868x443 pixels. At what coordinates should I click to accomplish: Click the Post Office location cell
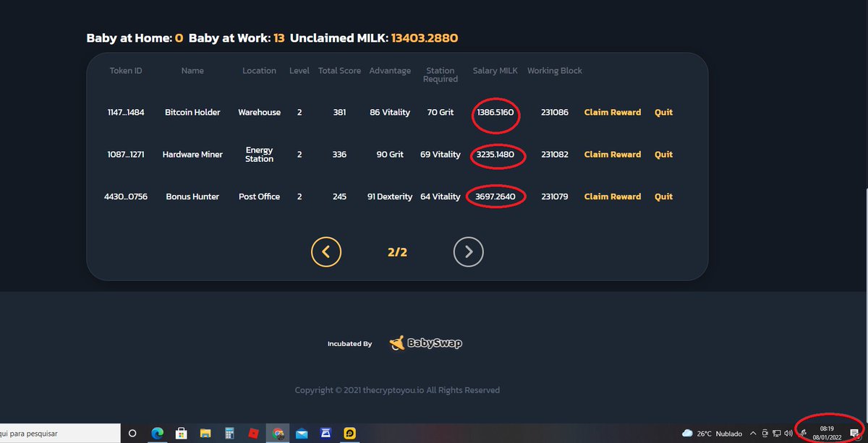pos(259,196)
